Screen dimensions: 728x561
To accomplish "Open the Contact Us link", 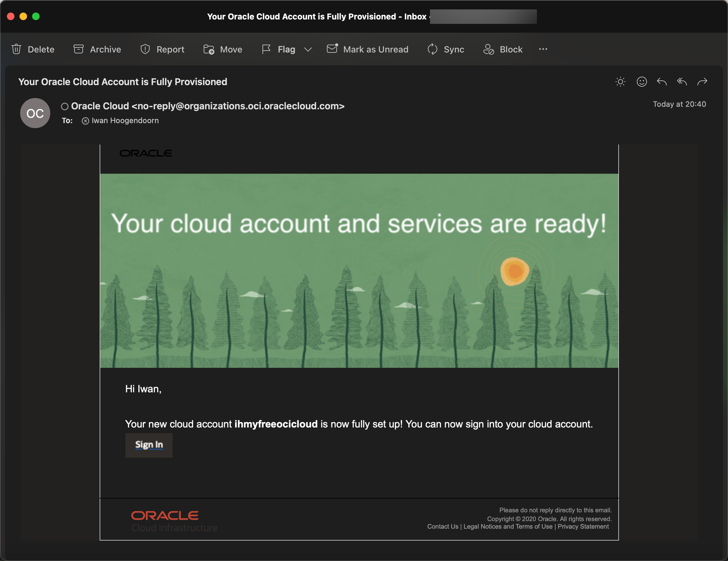I will (x=443, y=526).
